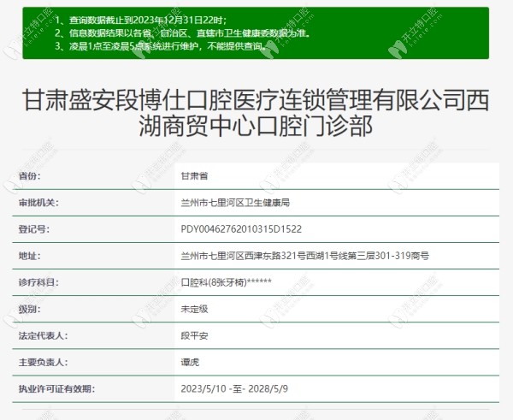The width and height of the screenshot is (513, 420).
Task: Click the value 甘肃省
Action: 194,176
